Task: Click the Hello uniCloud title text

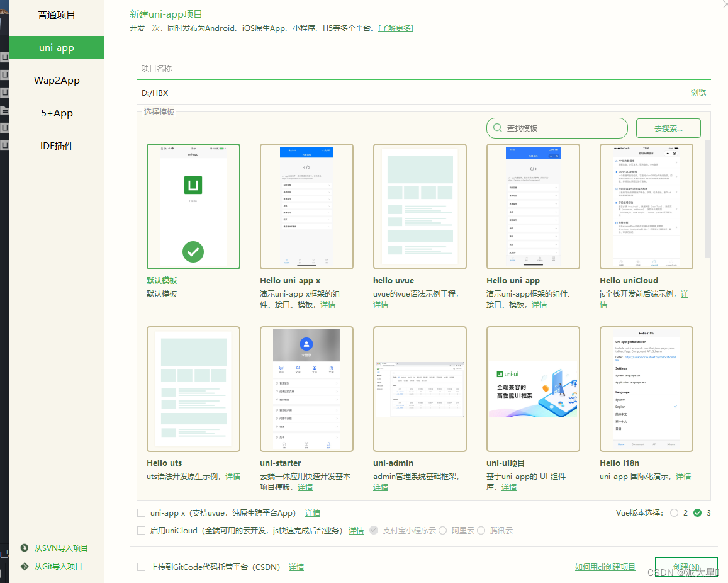Action: coord(629,281)
